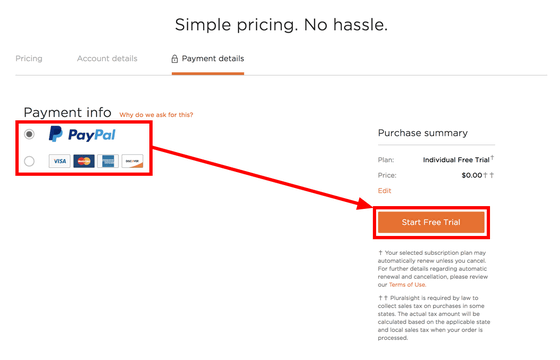Click the Purchase summary heading
Image resolution: width=560 pixels, height=360 pixels.
pyautogui.click(x=423, y=133)
